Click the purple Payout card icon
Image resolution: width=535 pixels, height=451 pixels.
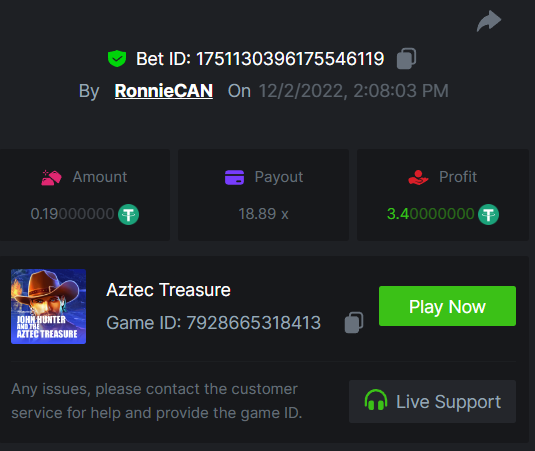click(x=234, y=177)
